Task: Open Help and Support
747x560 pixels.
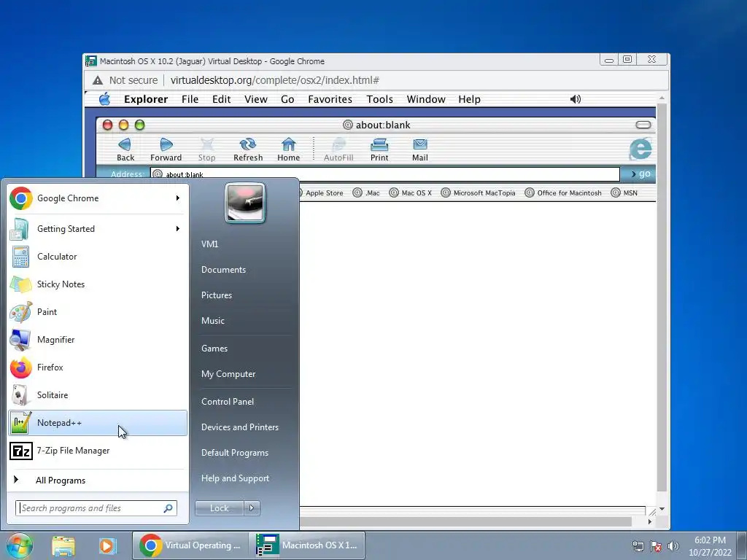Action: click(235, 478)
